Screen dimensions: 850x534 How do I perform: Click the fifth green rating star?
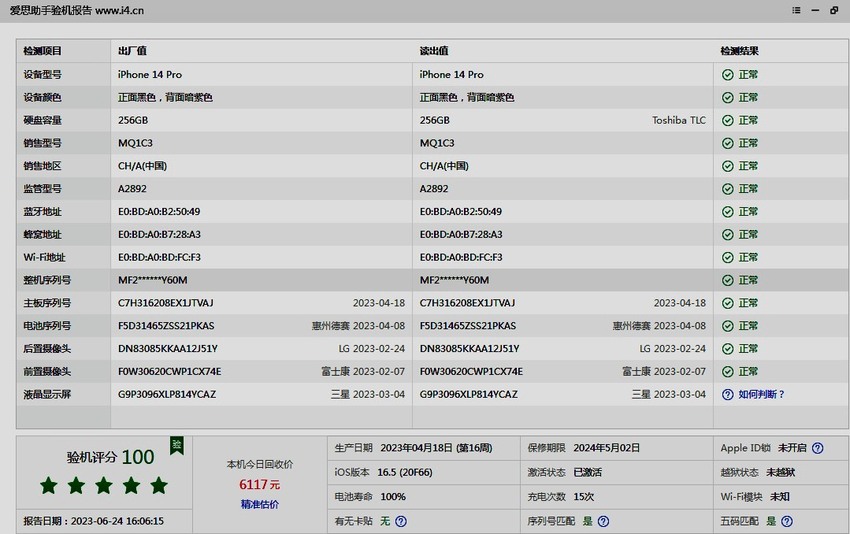[159, 485]
